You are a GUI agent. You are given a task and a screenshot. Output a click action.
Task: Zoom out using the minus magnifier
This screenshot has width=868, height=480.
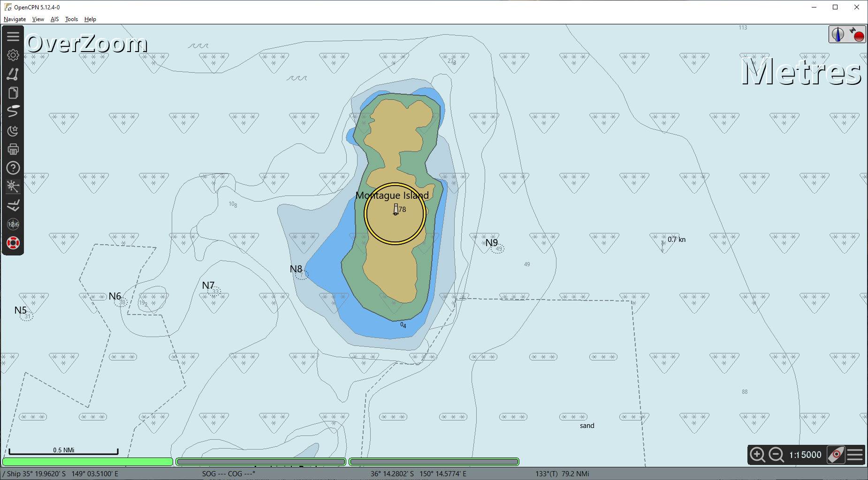coord(776,455)
